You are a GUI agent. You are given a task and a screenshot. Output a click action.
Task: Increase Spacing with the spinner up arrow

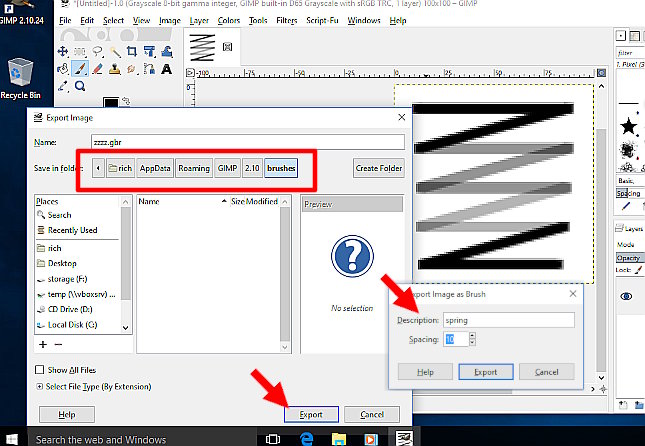coord(472,336)
